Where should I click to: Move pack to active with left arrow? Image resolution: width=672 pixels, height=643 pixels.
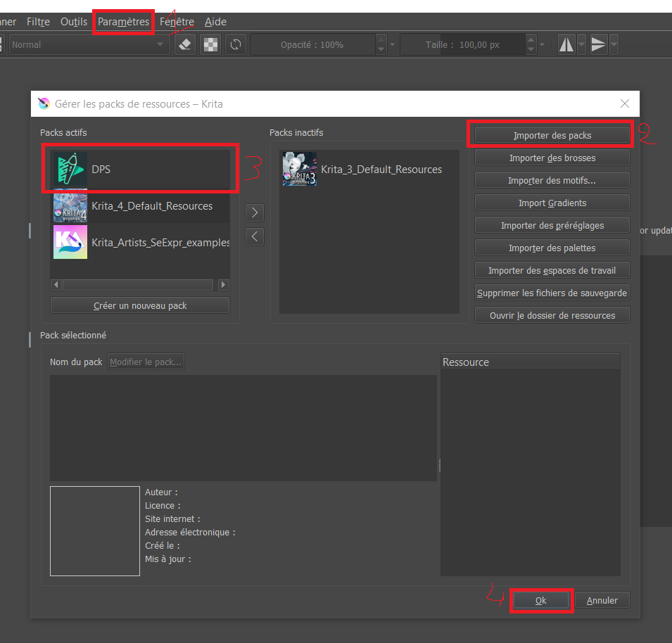click(x=255, y=236)
